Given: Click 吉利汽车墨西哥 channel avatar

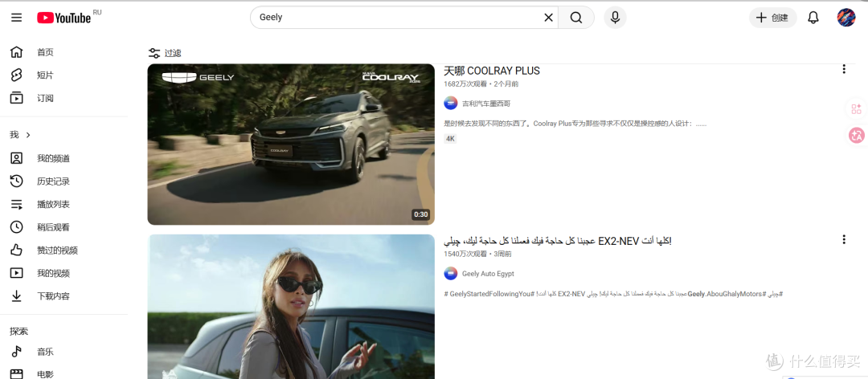Looking at the screenshot, I should click(451, 104).
